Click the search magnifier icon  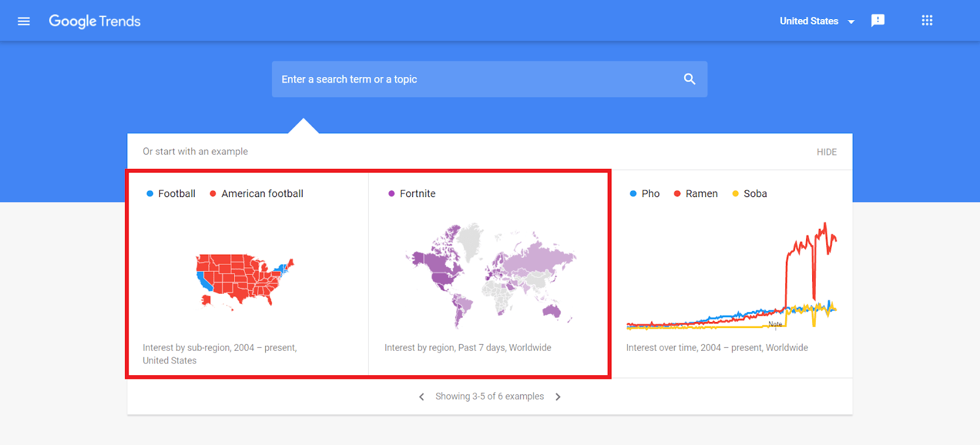[690, 79]
